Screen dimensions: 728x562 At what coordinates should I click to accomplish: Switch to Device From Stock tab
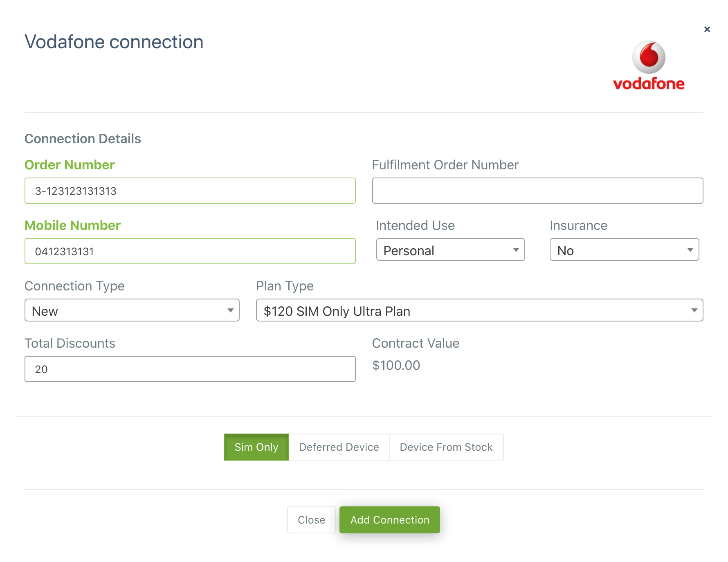[x=446, y=447]
